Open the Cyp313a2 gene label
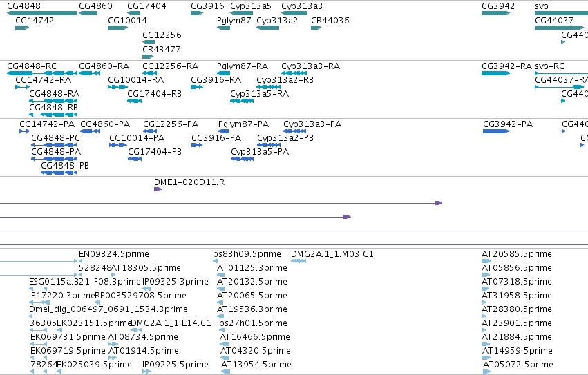 coord(277,21)
